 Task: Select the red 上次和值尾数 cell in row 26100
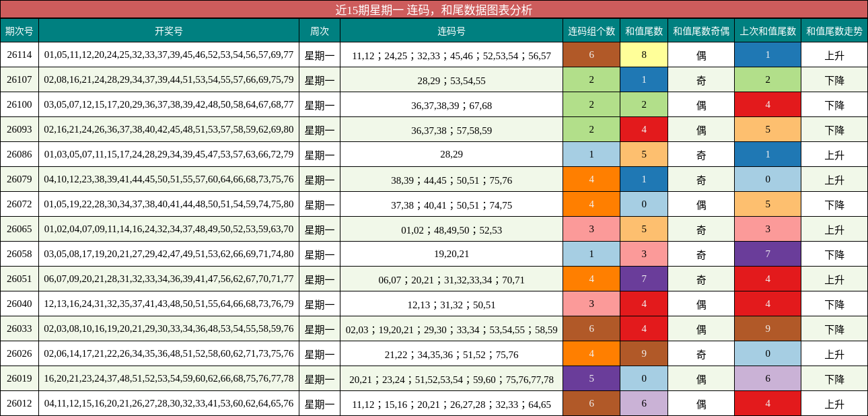768,104
